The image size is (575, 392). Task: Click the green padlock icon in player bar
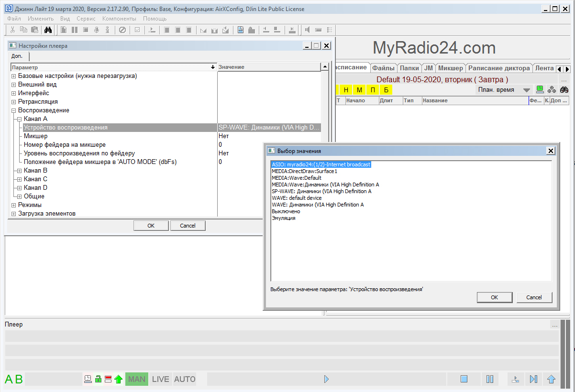[x=98, y=379]
